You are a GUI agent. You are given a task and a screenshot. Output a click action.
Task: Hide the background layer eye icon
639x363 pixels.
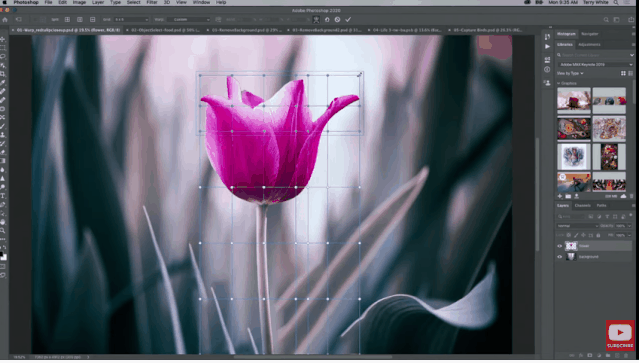point(560,257)
